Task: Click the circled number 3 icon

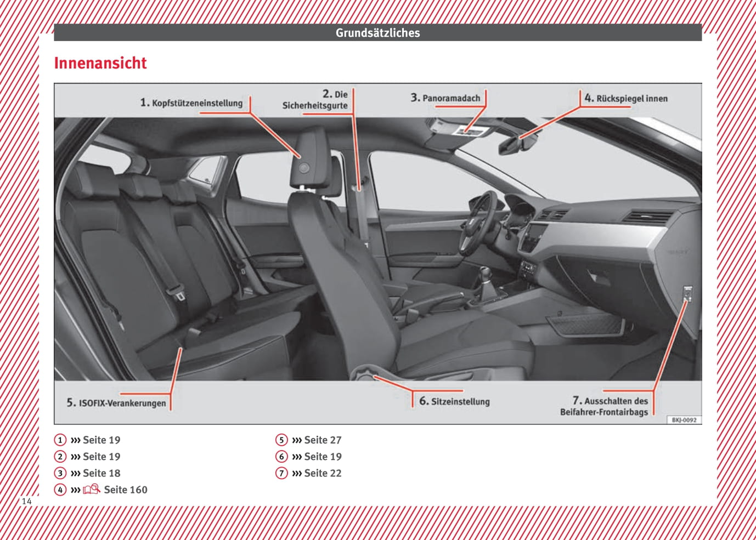Action: 60,473
